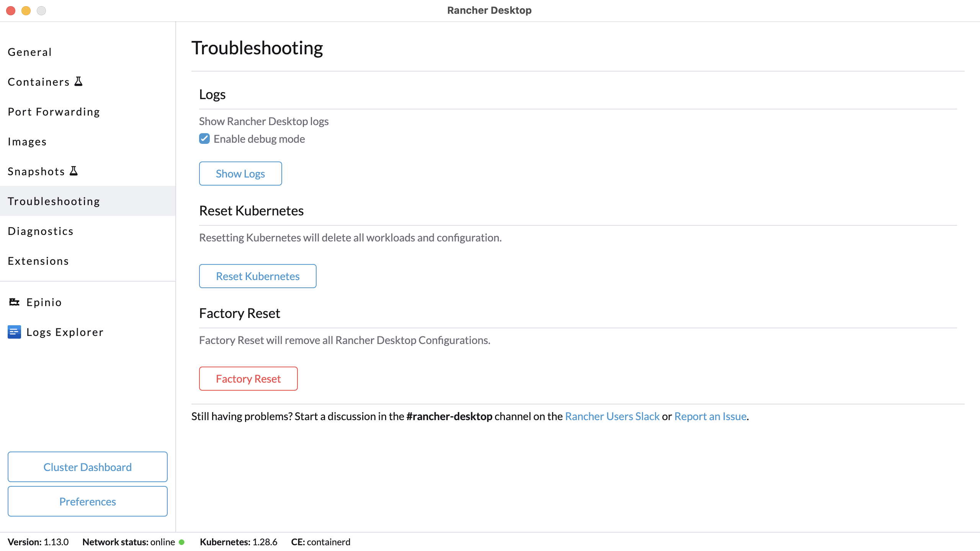Open the Epinio extension

point(88,302)
